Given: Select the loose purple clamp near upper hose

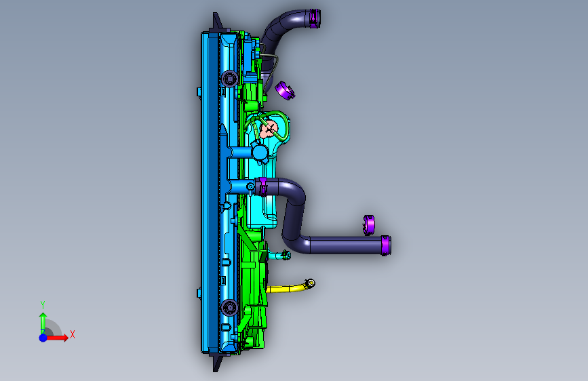Looking at the screenshot, I should click(x=285, y=90).
